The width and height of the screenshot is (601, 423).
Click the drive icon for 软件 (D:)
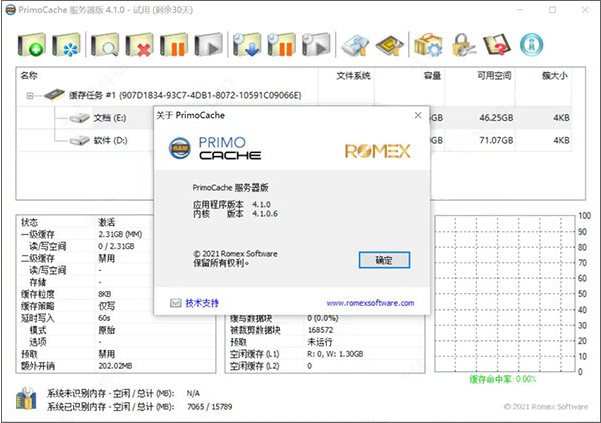pyautogui.click(x=80, y=140)
